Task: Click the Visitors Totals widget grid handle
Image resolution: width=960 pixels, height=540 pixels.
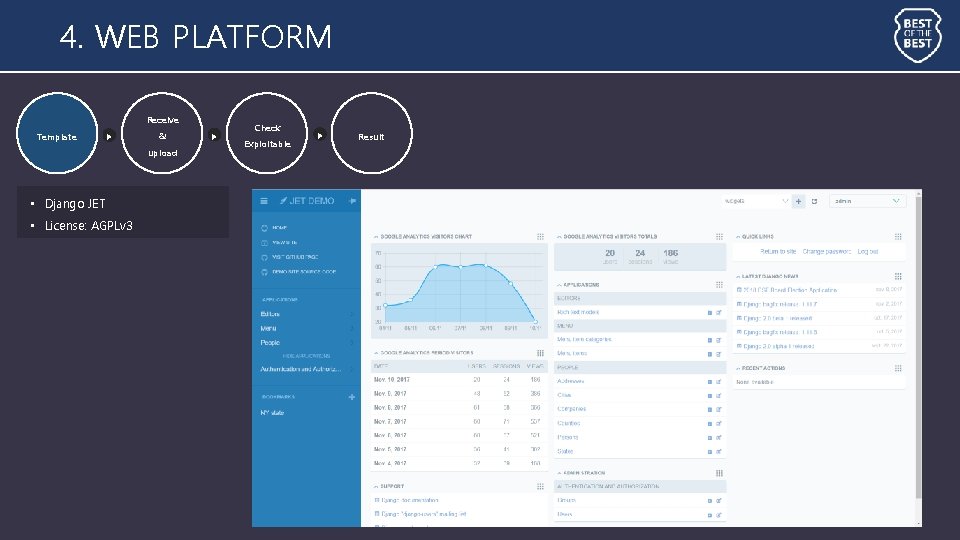Action: [x=719, y=236]
